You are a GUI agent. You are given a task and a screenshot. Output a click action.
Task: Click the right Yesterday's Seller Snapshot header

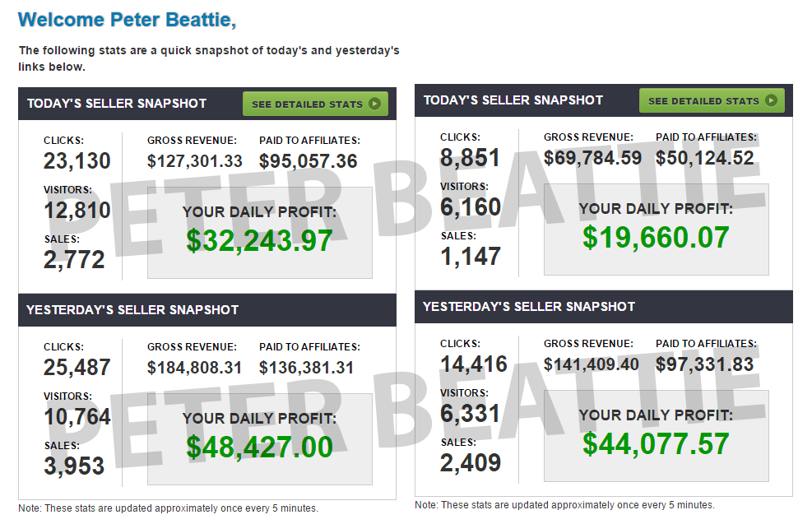tap(529, 307)
